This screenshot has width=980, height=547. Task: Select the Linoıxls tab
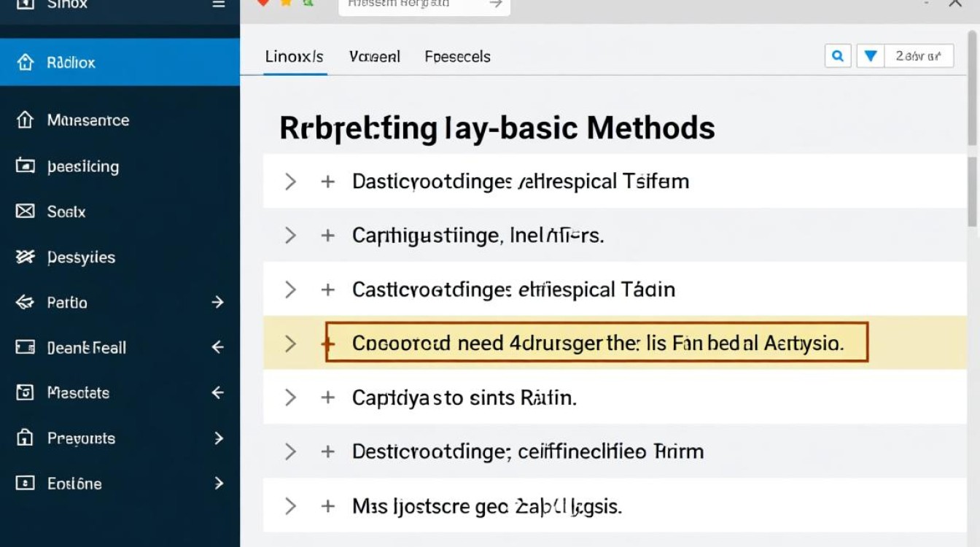tap(294, 57)
